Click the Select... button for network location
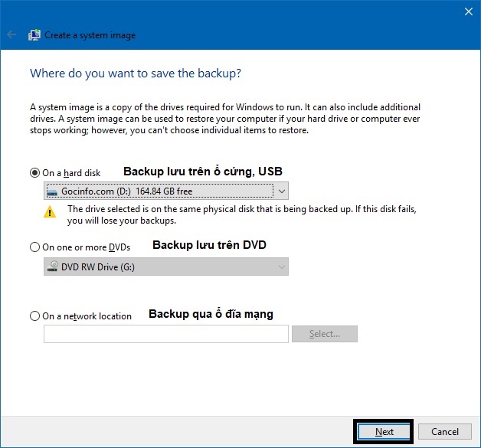Screen dimensions: 481x448 [325, 334]
